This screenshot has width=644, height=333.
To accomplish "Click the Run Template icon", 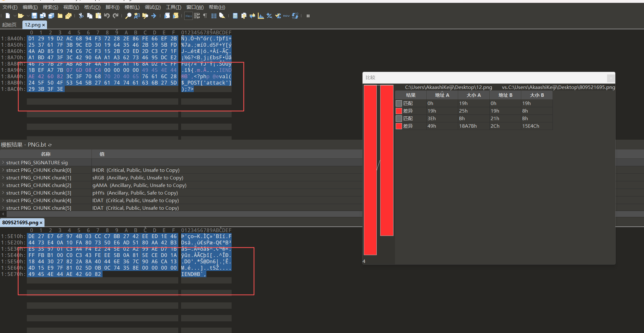I will (x=176, y=16).
